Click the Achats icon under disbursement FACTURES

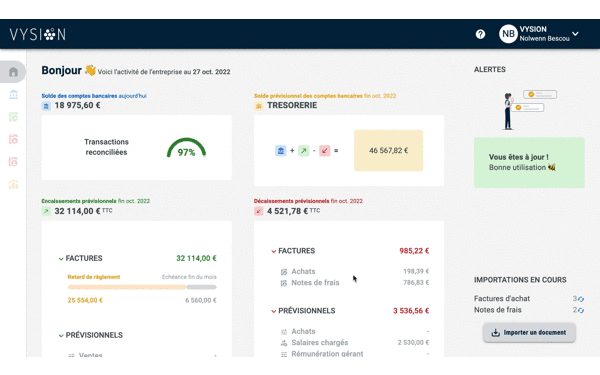coord(284,272)
